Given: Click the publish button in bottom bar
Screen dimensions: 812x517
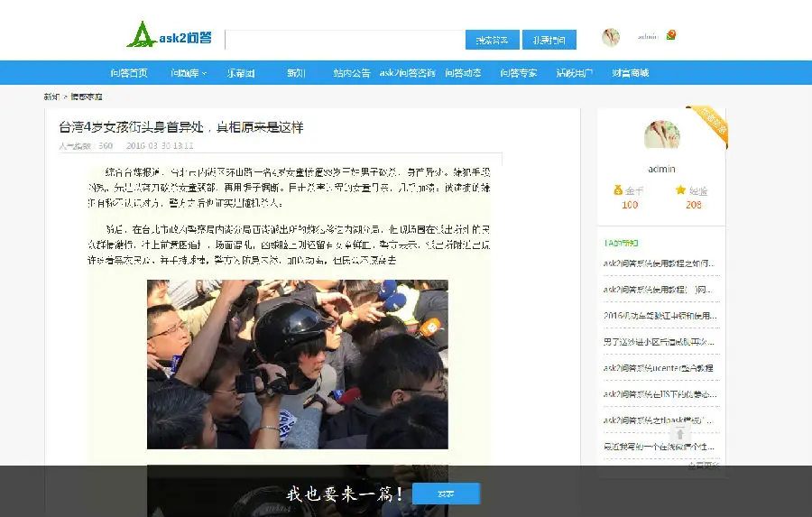Looking at the screenshot, I should point(446,494).
